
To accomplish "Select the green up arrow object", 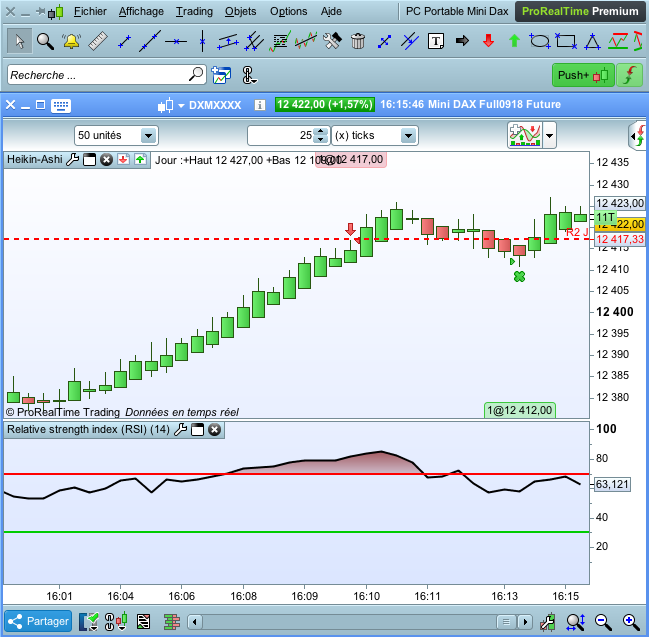I will tap(514, 41).
